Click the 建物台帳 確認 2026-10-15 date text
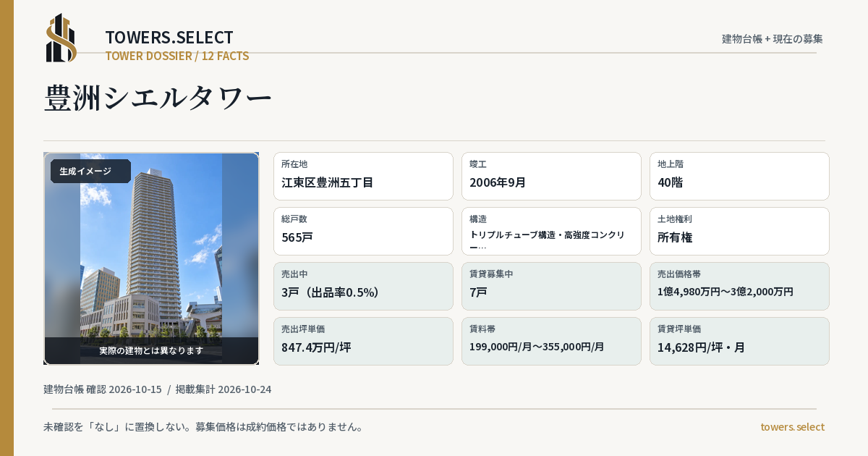This screenshot has height=456, width=868. pyautogui.click(x=103, y=389)
